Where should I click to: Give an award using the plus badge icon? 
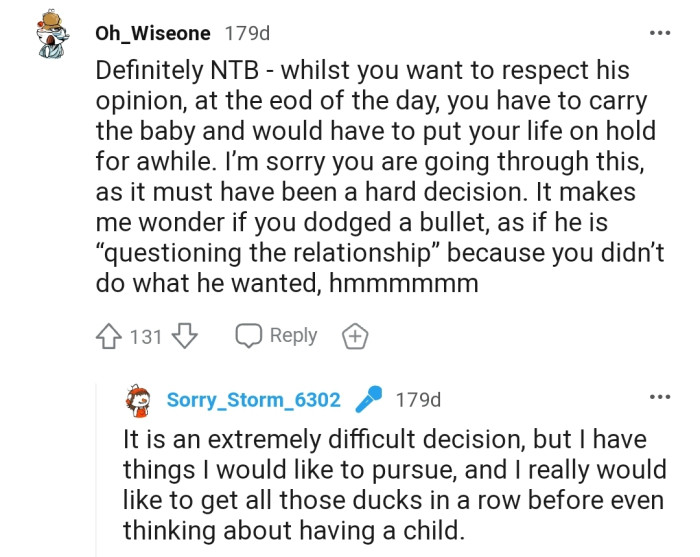[353, 337]
